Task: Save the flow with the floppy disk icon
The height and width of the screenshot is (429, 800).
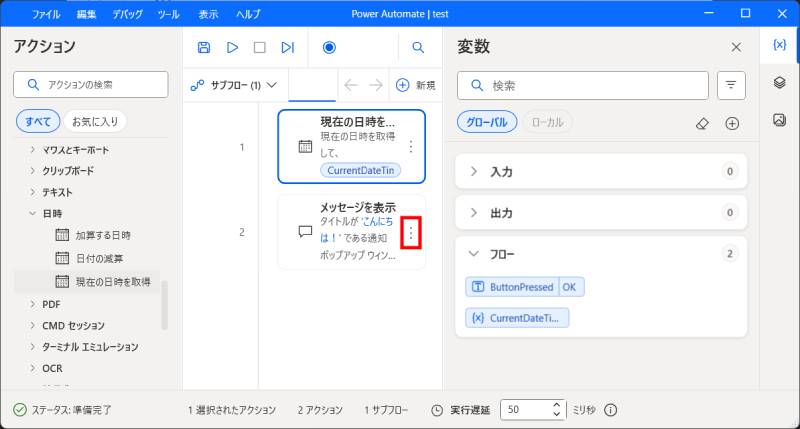Action: (x=204, y=47)
